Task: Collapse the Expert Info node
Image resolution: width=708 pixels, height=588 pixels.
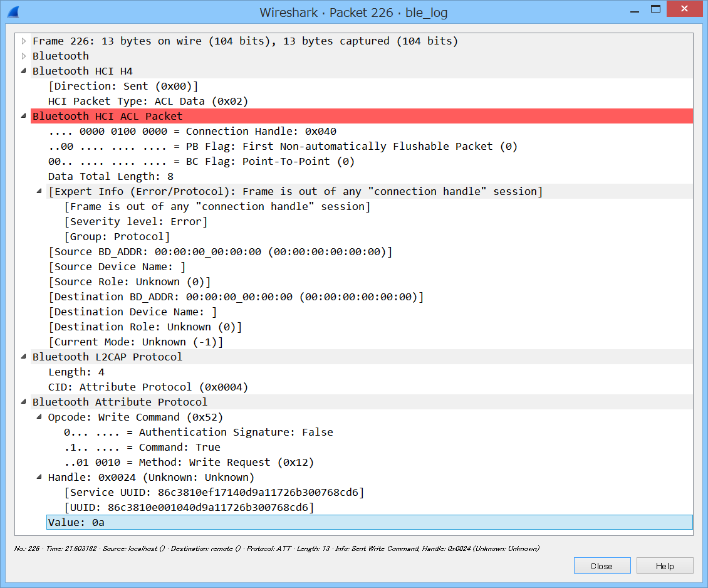Action: (39, 191)
